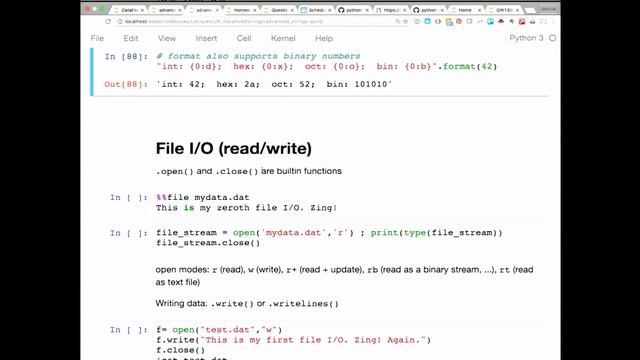640x360 pixels.
Task: Open the File menu
Action: [x=97, y=38]
